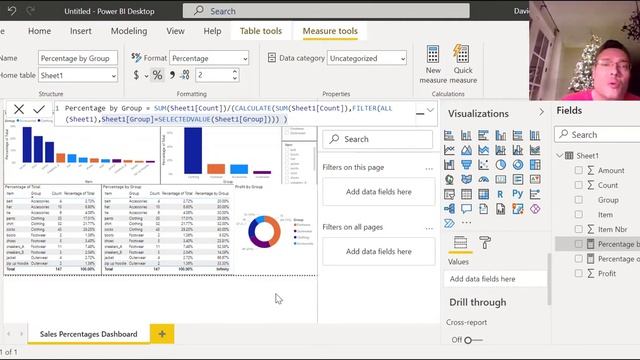Image resolution: width=640 pixels, height=360 pixels.
Task: Select the Power Automate visual
Action: coord(449,223)
